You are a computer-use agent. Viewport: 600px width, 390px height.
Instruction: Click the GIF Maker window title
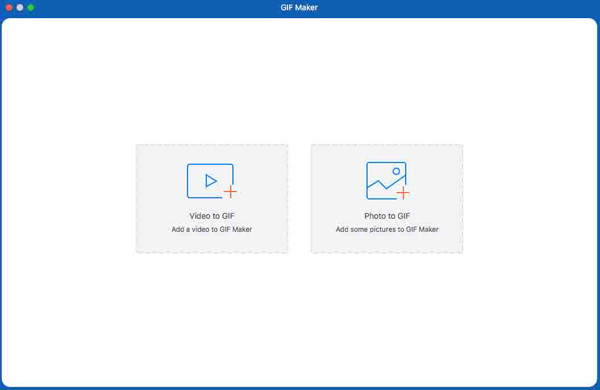(299, 7)
